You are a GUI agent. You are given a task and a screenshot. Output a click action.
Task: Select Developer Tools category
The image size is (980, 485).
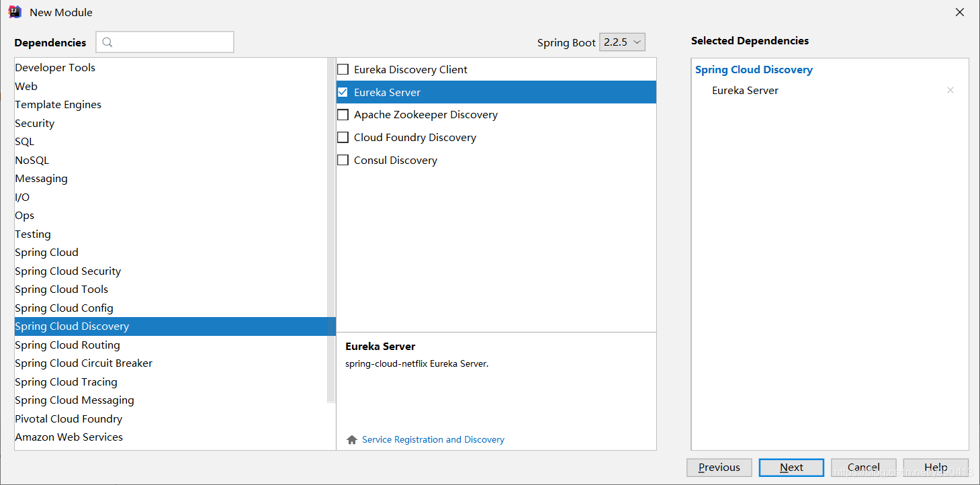pyautogui.click(x=171, y=68)
